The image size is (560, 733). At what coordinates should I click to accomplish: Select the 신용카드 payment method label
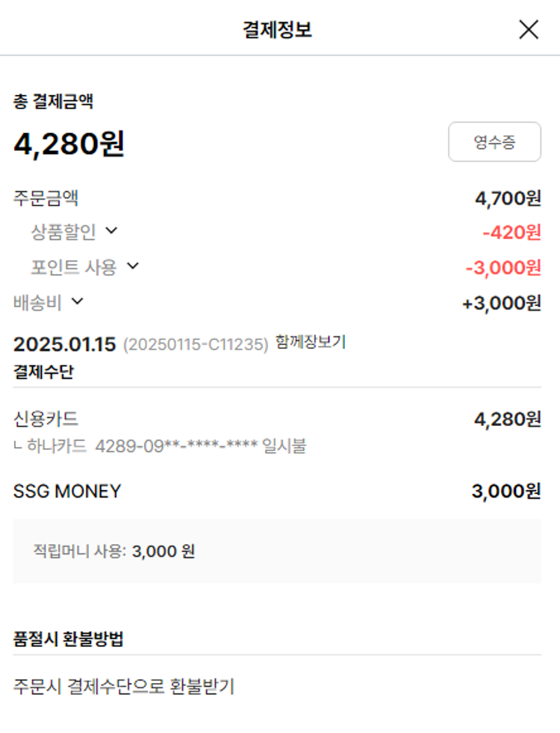[x=46, y=419]
